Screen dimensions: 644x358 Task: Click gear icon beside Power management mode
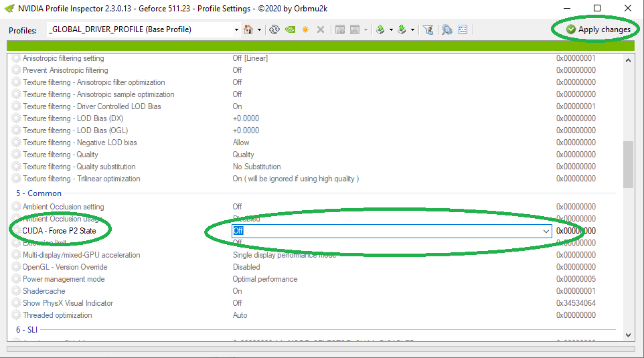coord(15,279)
